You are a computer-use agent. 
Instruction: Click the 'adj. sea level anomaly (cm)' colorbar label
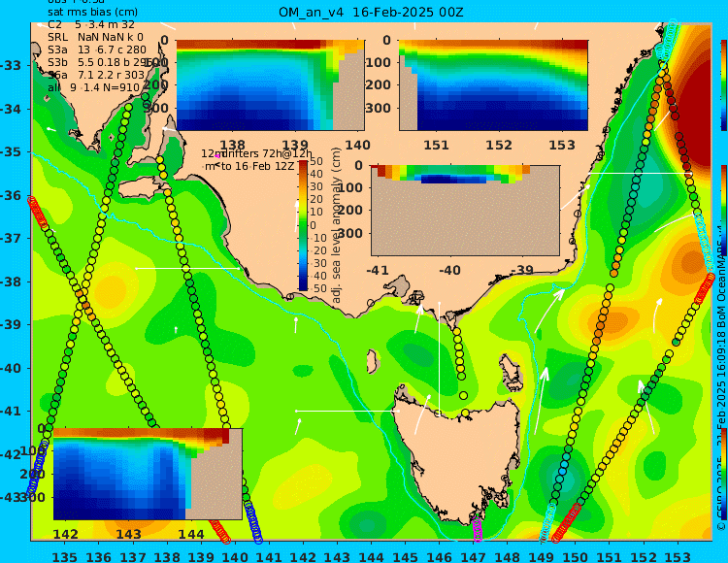[337, 225]
